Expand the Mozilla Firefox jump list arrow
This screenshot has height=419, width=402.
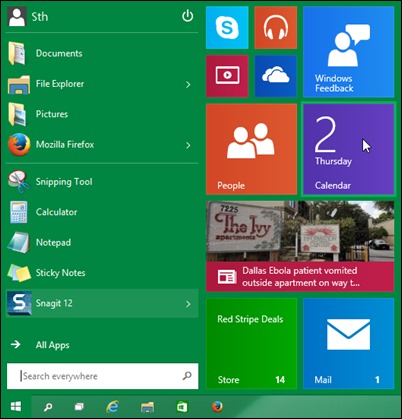click(x=188, y=145)
